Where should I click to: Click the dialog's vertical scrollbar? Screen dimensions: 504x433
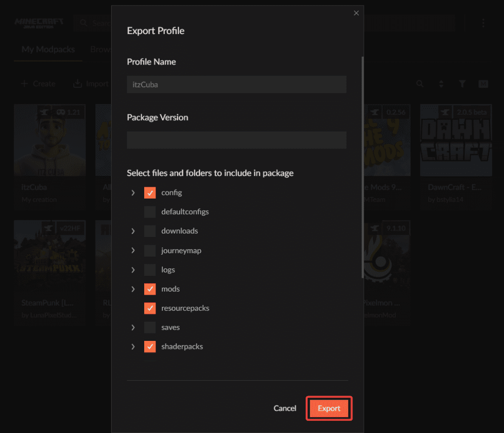[x=363, y=167]
